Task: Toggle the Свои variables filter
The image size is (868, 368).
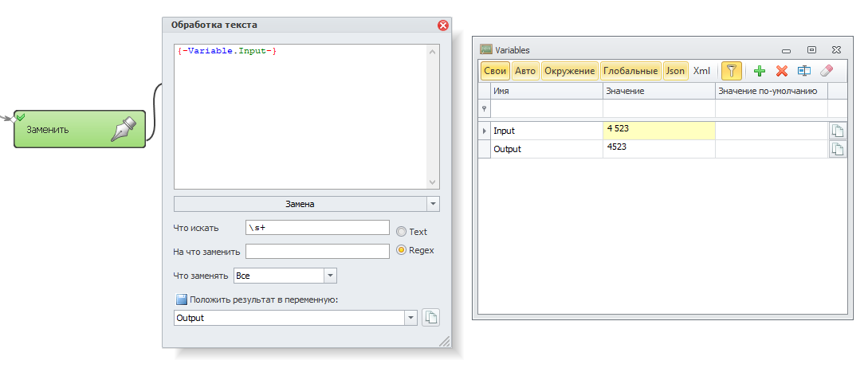Action: [495, 71]
